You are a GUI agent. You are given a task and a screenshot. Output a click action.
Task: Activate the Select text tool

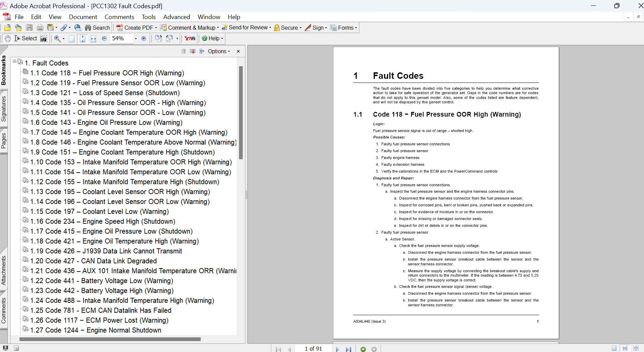[26, 39]
